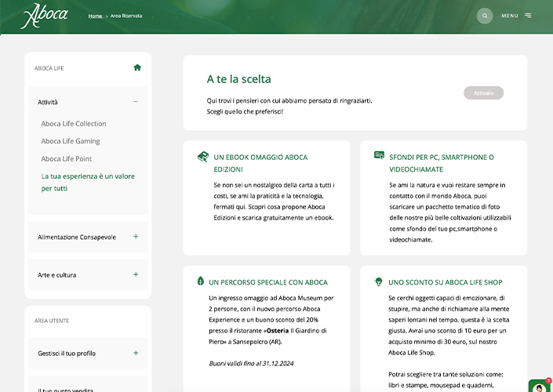553x392 pixels.
Task: Open Aboca Life Gaming
Action: [71, 141]
